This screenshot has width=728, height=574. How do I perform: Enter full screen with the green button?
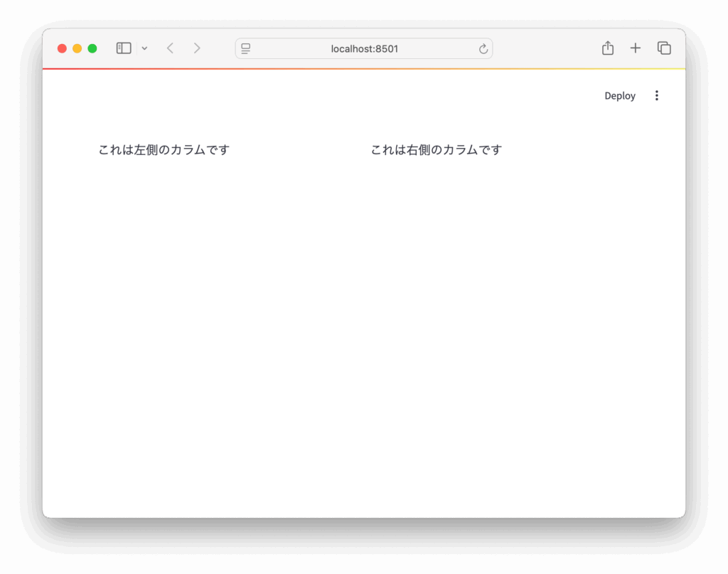tap(92, 48)
